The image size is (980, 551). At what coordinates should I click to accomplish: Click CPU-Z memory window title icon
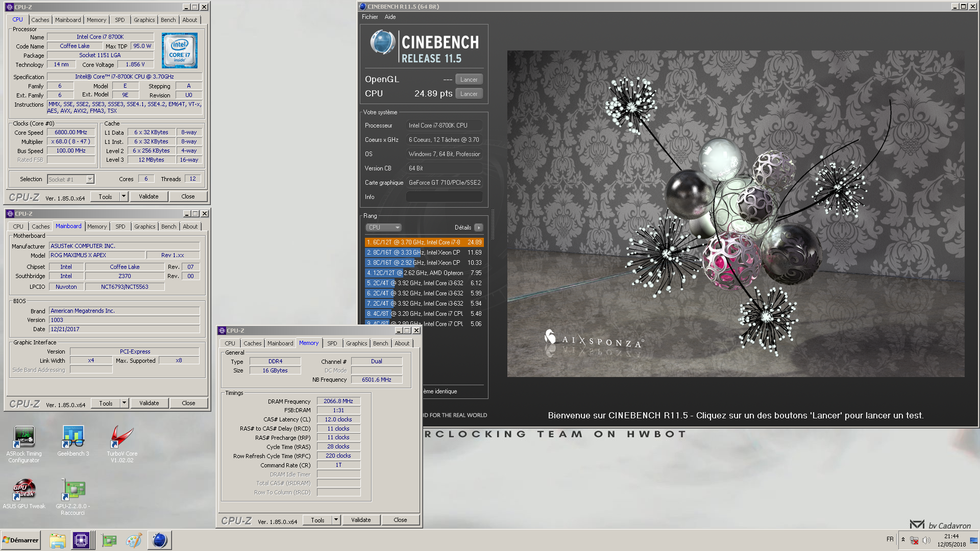pyautogui.click(x=223, y=331)
